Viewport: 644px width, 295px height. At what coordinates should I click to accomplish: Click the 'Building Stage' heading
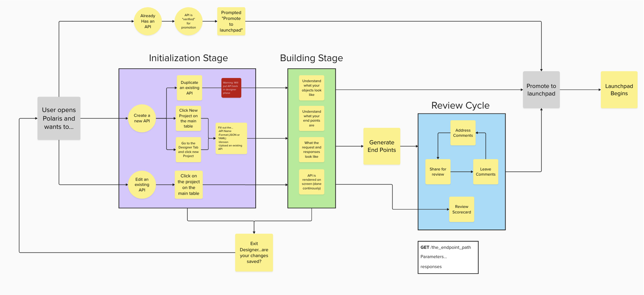[311, 58]
